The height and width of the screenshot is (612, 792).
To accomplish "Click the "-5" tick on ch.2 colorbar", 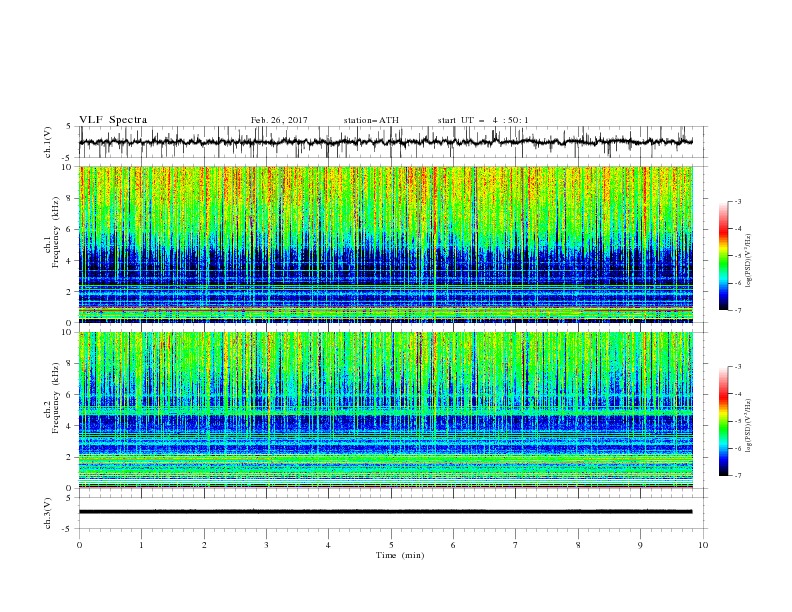I will (x=738, y=421).
